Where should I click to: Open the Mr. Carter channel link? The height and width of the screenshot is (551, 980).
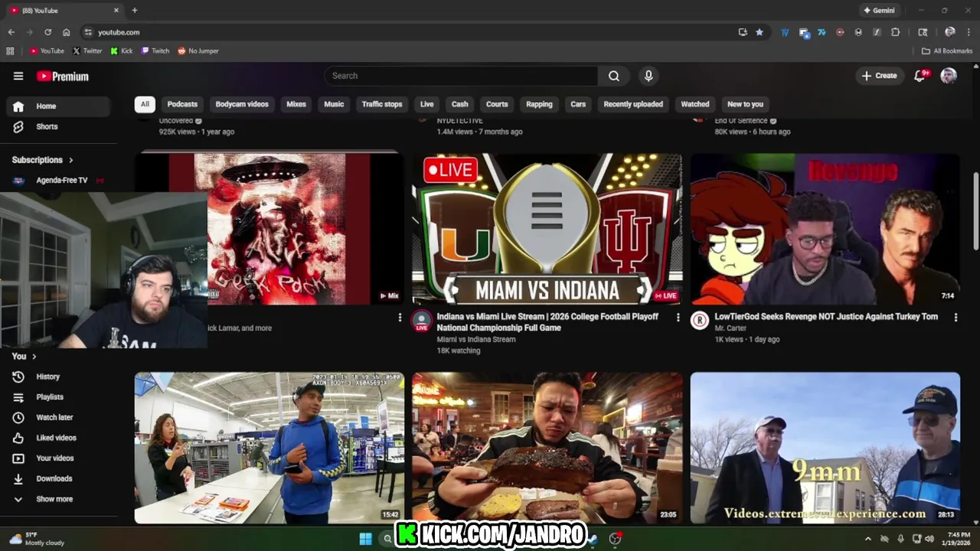click(x=730, y=328)
